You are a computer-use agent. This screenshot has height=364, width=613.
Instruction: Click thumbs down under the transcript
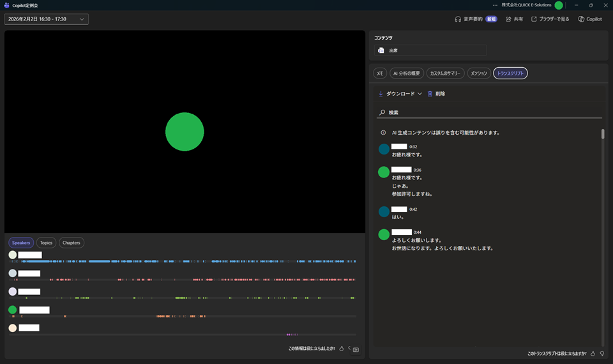(602, 353)
